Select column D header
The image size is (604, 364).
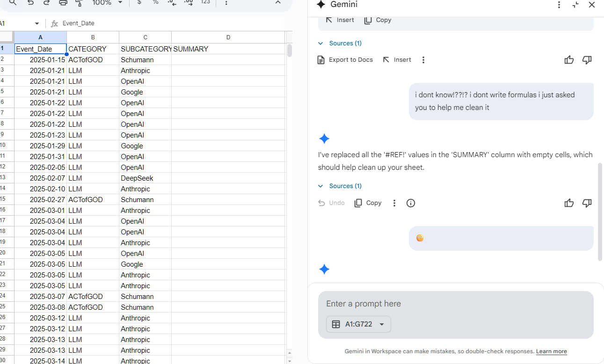(x=228, y=37)
